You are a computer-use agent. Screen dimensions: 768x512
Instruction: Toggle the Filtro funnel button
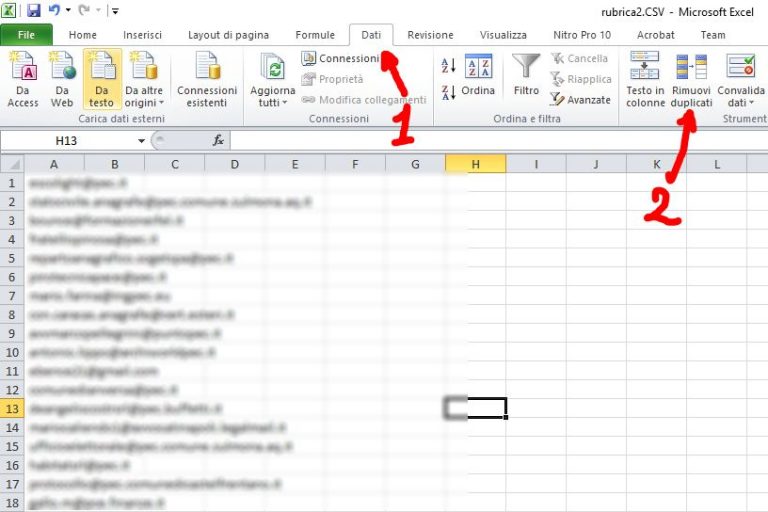pos(526,74)
